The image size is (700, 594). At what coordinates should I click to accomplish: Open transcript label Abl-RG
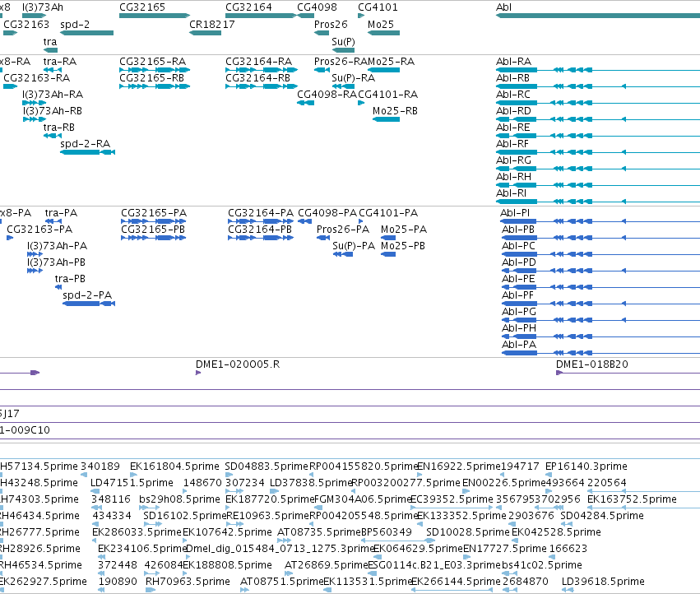tap(514, 160)
